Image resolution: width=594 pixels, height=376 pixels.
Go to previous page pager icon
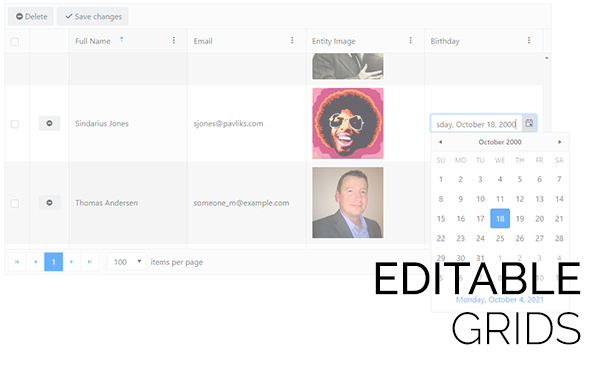tap(35, 262)
